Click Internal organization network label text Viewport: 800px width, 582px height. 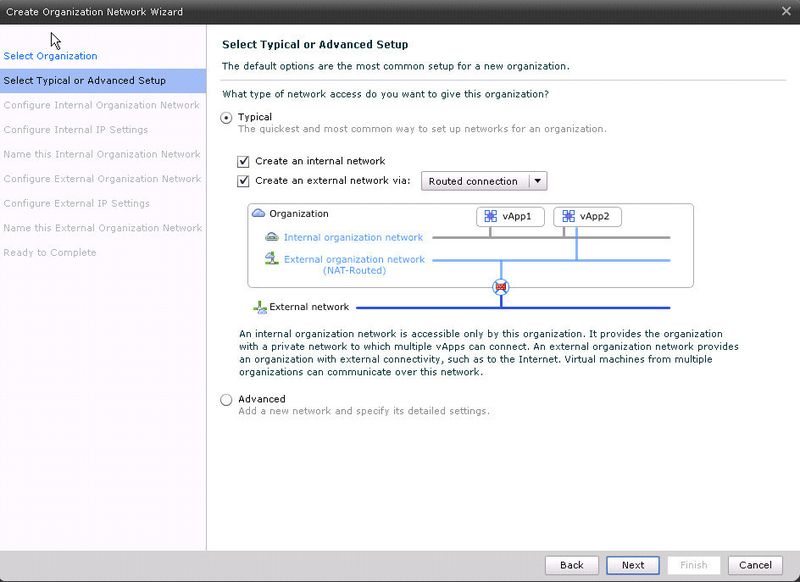(x=353, y=237)
